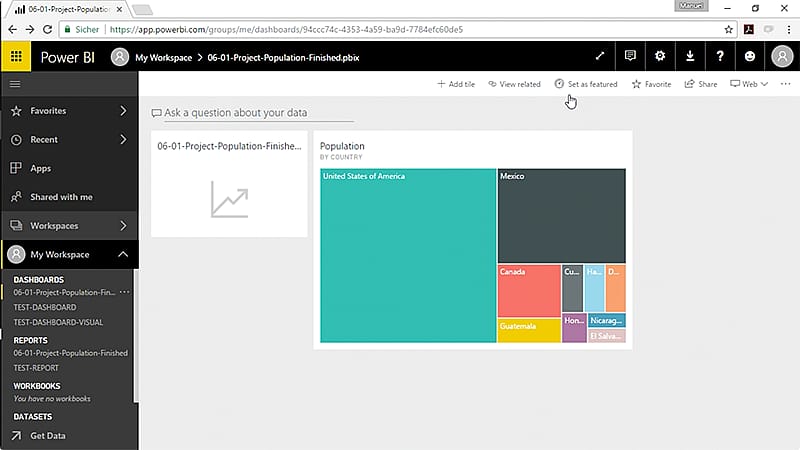The height and width of the screenshot is (450, 800).
Task: Open Workspaces in the navigation pane
Action: pyautogui.click(x=54, y=226)
